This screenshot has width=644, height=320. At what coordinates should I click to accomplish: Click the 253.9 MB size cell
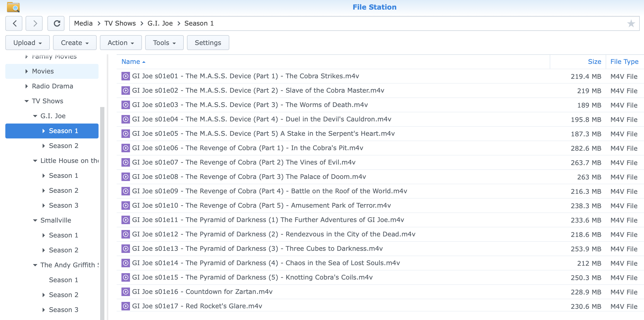586,249
